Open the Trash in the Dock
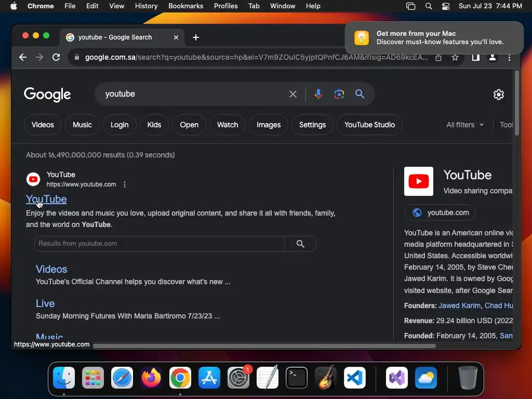This screenshot has width=532, height=399. 468,377
